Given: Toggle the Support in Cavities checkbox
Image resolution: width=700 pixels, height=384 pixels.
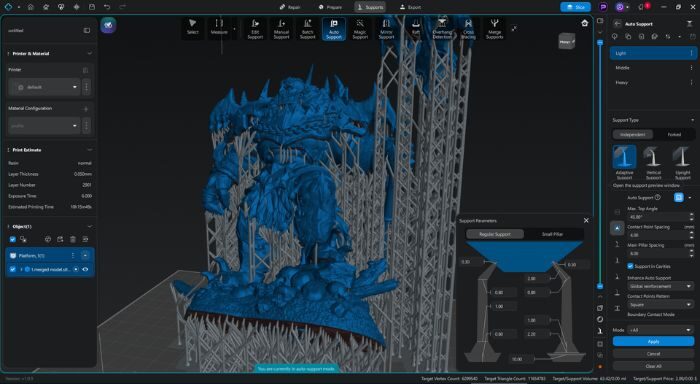Looking at the screenshot, I should tap(630, 266).
